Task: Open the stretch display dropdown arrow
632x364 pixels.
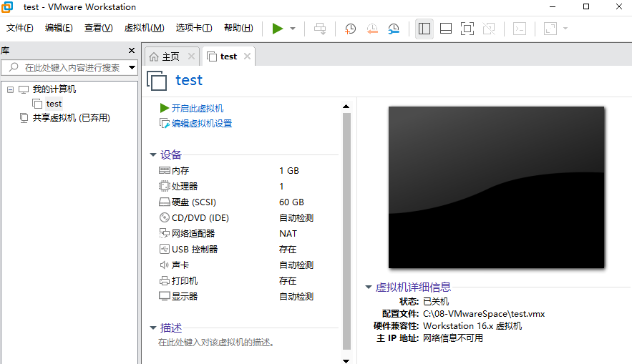Action: tap(565, 29)
